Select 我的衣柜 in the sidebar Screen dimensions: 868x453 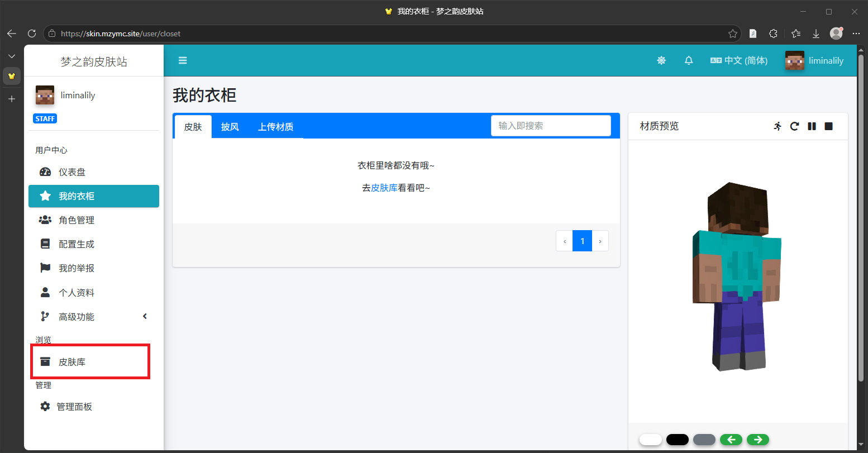94,196
